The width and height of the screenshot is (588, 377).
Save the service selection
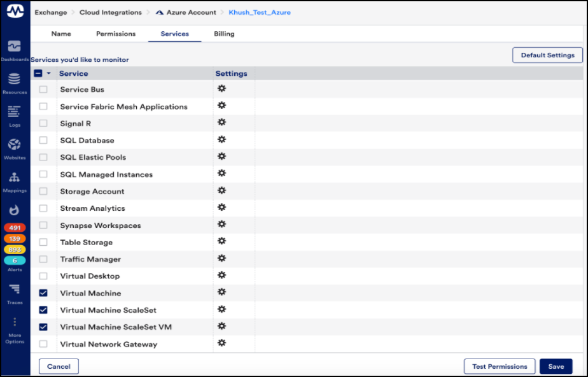pyautogui.click(x=556, y=367)
